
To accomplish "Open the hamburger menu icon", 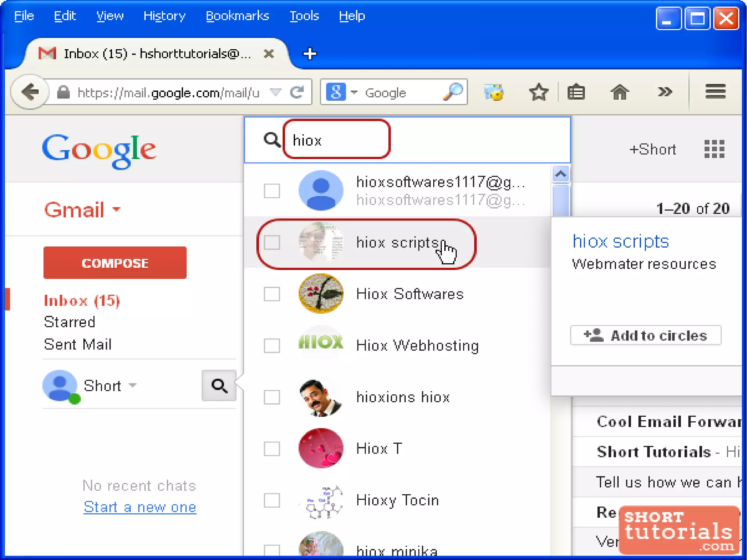I will coord(715,92).
